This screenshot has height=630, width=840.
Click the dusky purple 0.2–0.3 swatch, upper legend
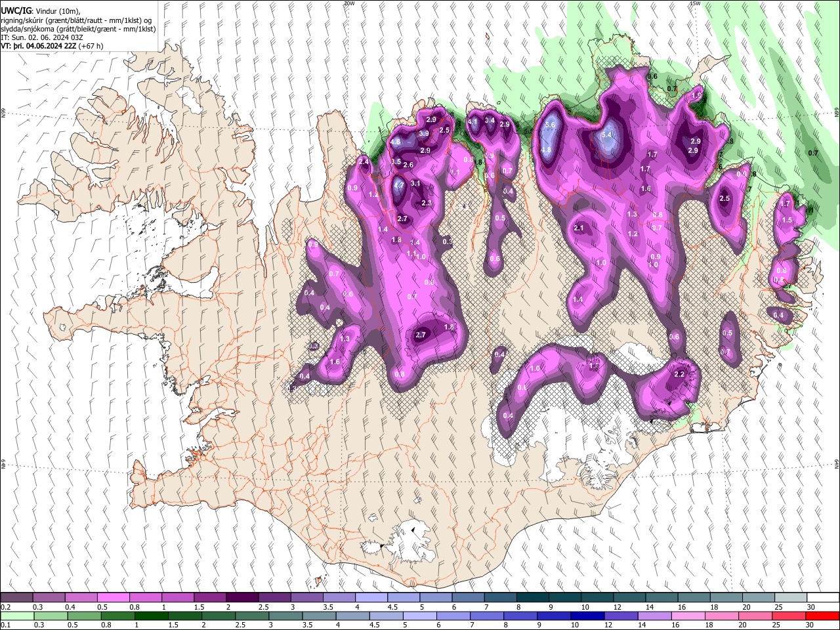coord(16,598)
